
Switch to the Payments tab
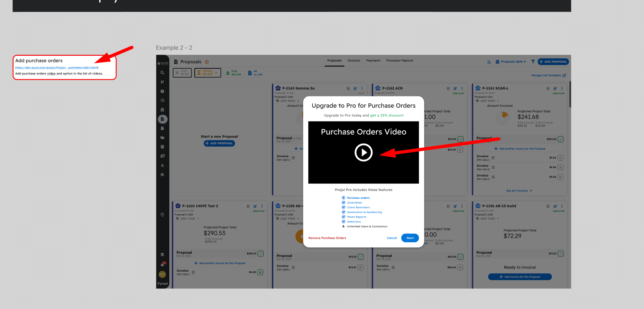pos(373,61)
